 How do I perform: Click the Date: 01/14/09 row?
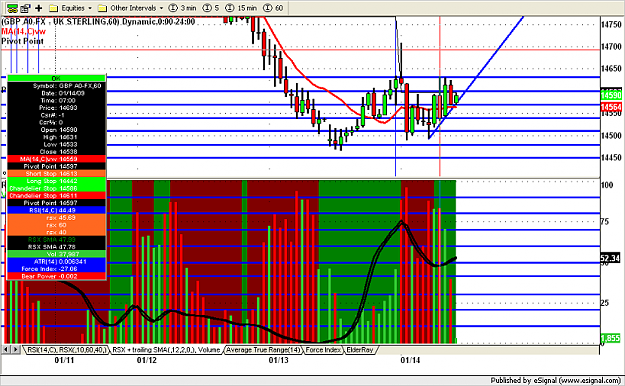[x=56, y=93]
